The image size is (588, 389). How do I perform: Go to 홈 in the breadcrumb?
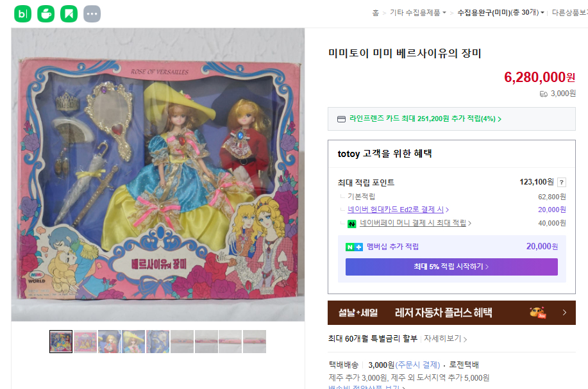point(375,13)
